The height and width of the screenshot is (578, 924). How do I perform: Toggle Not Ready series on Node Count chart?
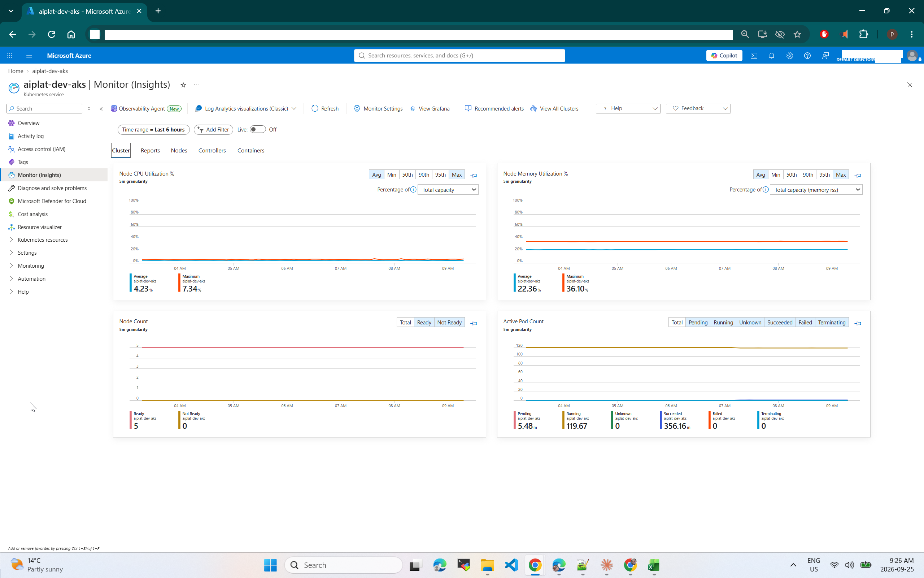(x=449, y=323)
